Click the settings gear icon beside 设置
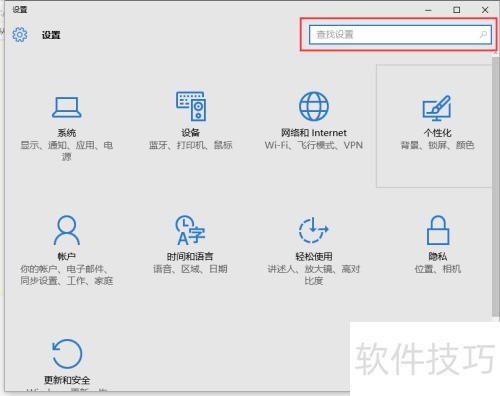The width and height of the screenshot is (500, 396). click(20, 34)
